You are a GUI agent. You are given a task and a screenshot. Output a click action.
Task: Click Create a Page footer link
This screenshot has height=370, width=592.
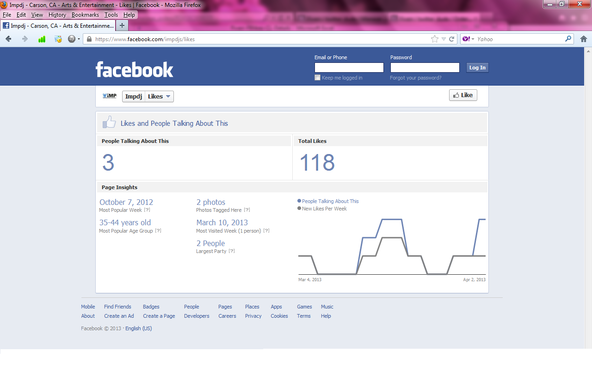click(x=159, y=316)
